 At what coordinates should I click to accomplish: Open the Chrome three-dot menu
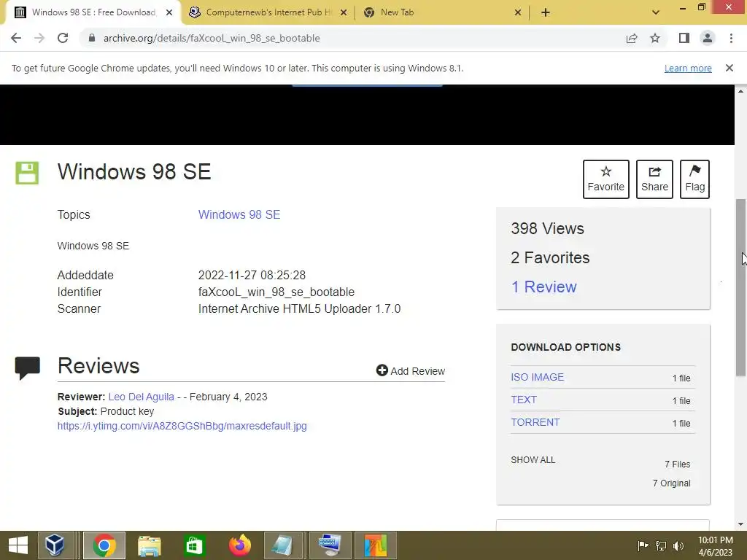click(731, 38)
